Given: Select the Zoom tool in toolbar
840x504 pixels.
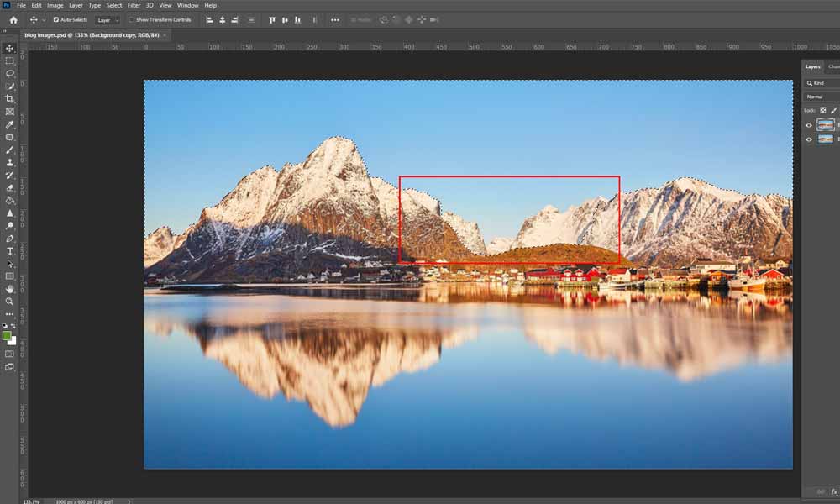Looking at the screenshot, I should pos(10,301).
